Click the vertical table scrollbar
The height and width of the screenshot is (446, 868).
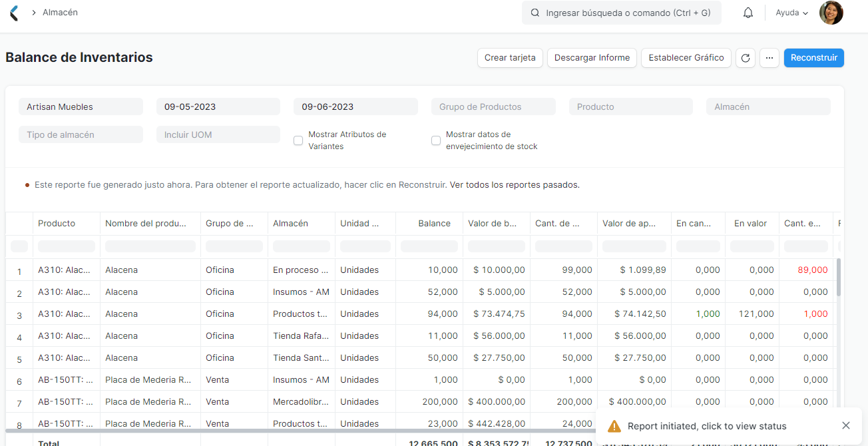point(838,277)
